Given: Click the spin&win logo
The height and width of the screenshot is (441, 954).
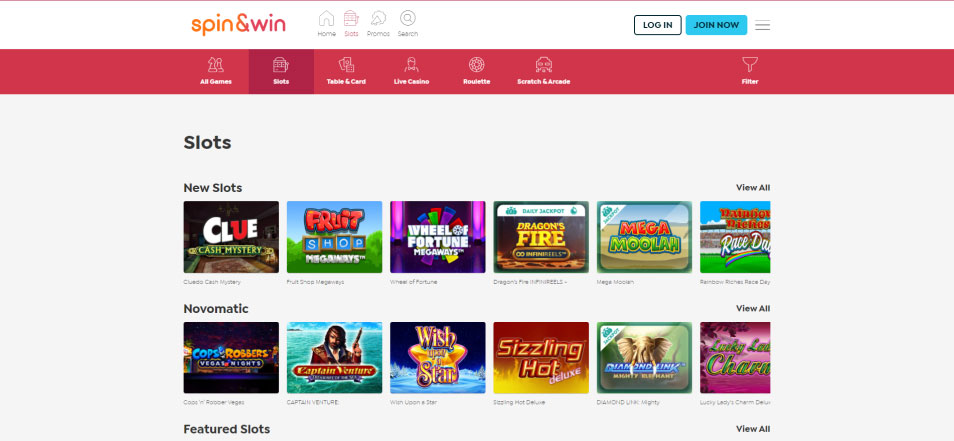Looking at the screenshot, I should 238,24.
